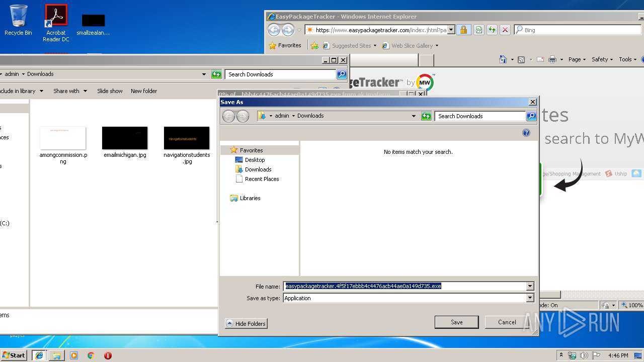Viewport: 644px width, 362px height.
Task: Select Favorites header in Save As pane
Action: click(x=251, y=150)
